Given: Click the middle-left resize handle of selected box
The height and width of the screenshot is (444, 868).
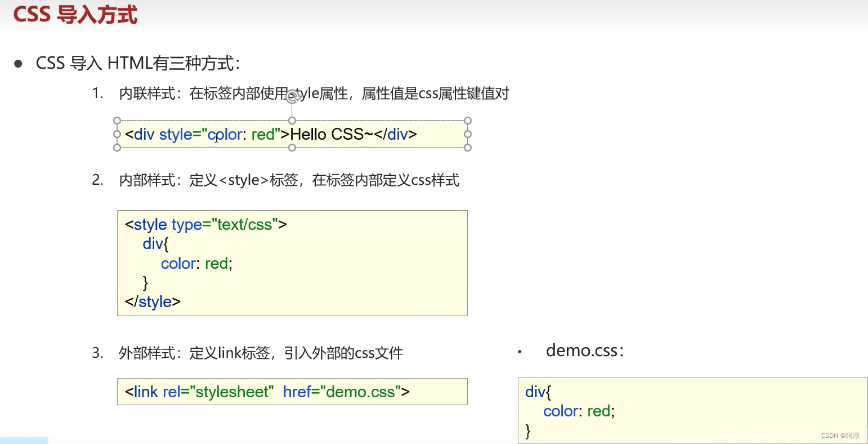Looking at the screenshot, I should 117,134.
